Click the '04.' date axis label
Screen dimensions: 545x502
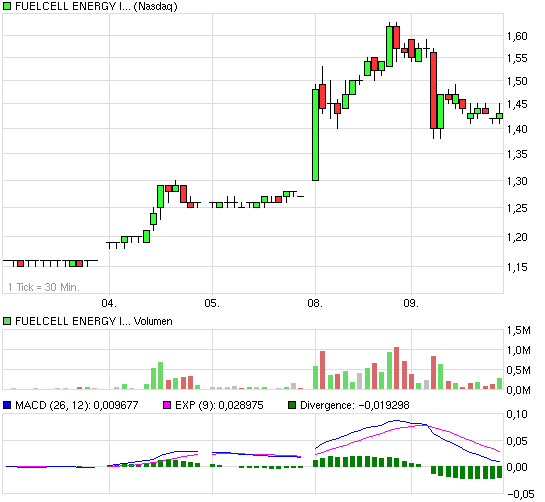coord(109,303)
